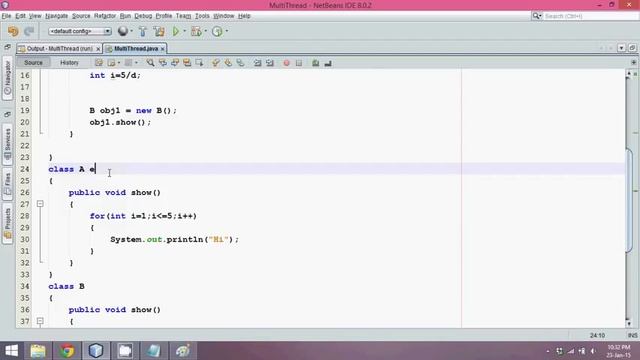Click the Debug Project icon

click(196, 31)
